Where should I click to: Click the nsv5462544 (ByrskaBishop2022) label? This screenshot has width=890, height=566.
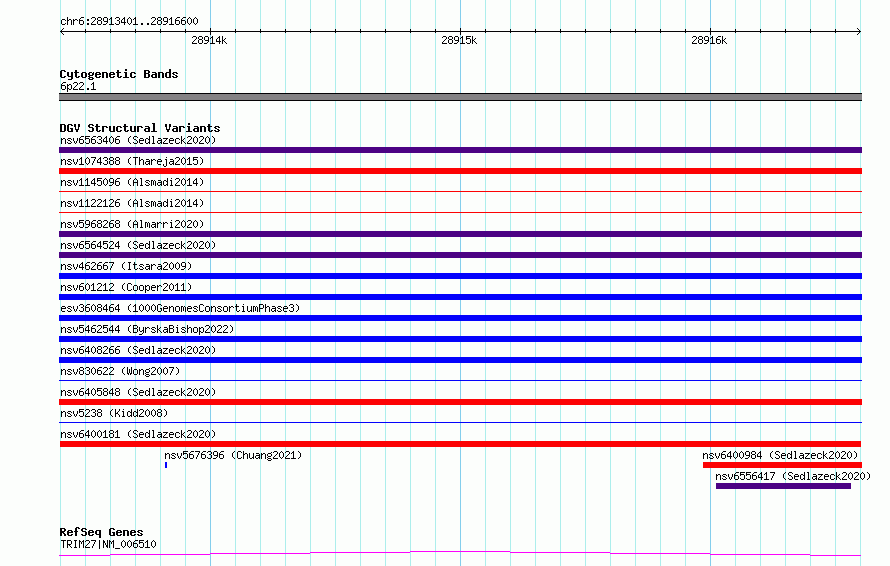point(147,329)
